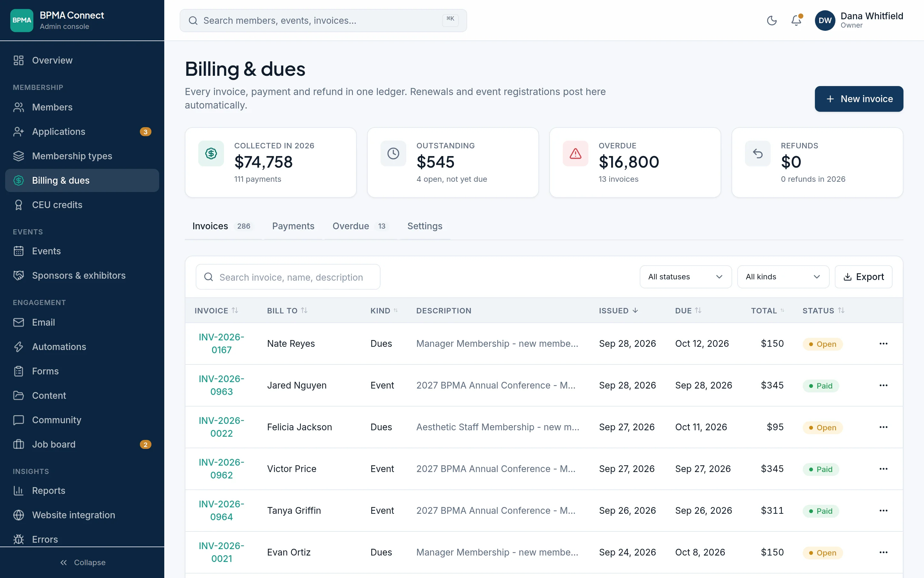Open CEU credits page
Viewport: 924px width, 578px height.
pos(82,205)
